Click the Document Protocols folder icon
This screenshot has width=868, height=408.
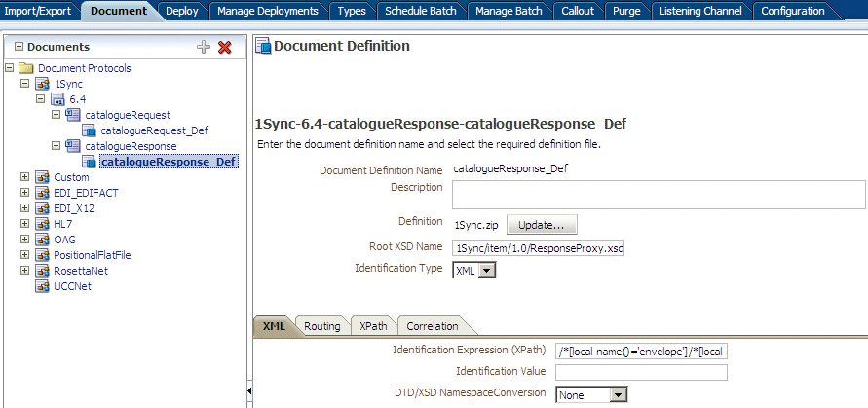point(26,68)
